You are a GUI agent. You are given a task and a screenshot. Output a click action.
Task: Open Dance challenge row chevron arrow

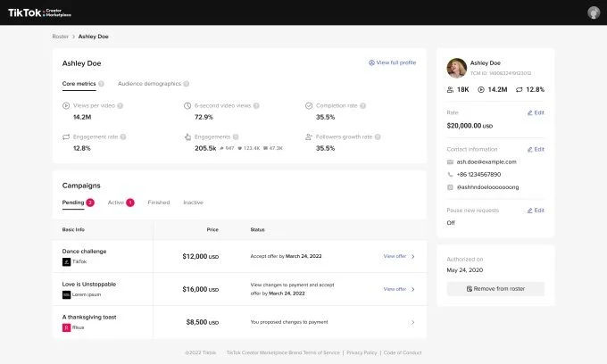[412, 256]
